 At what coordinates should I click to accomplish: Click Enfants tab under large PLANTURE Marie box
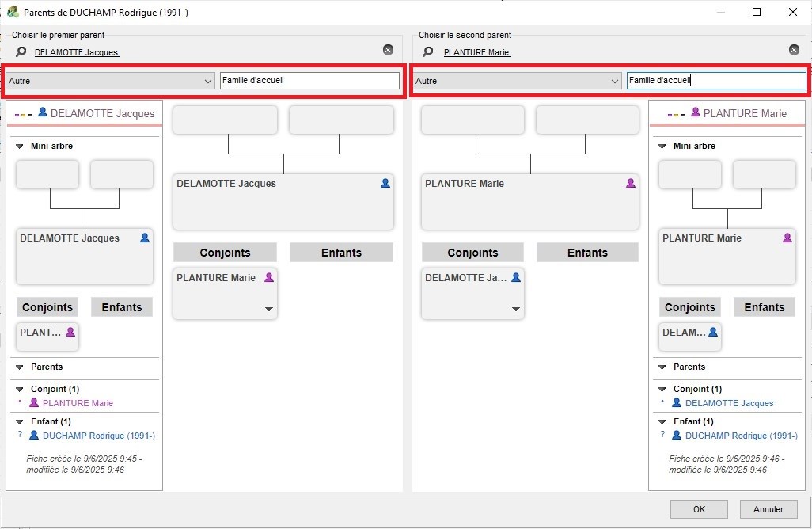point(587,253)
